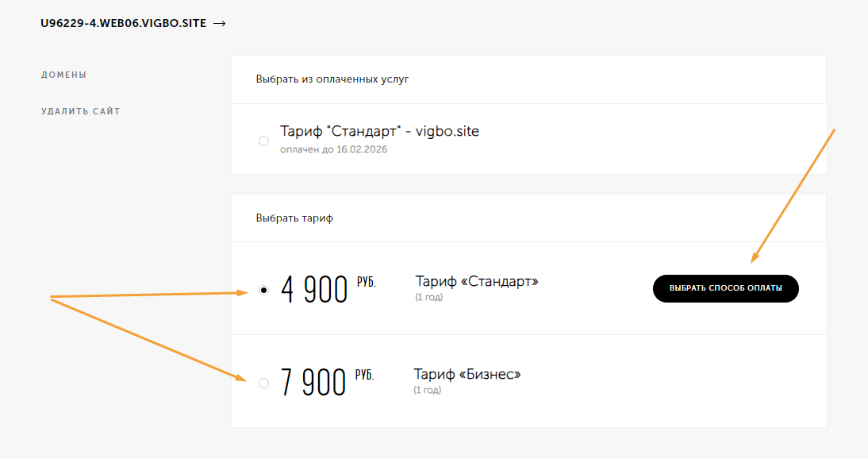Click the (1 год) note under Стандарт

coord(429,297)
